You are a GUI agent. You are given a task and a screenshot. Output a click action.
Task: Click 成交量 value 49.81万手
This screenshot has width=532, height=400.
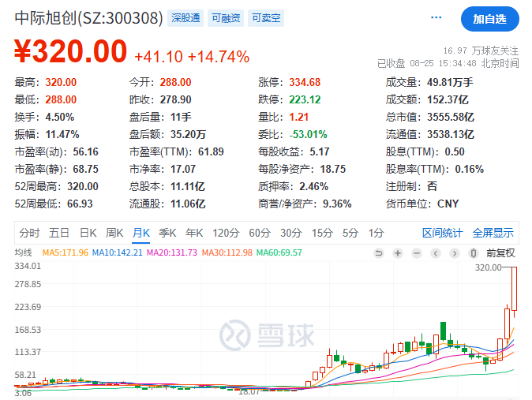[x=450, y=82]
